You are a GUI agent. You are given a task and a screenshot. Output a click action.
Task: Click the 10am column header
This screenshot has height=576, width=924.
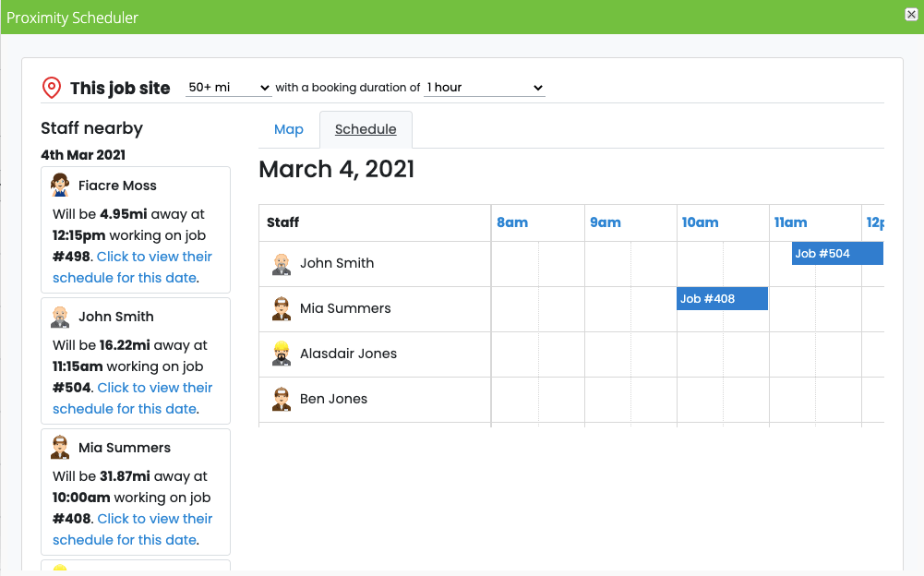(700, 222)
